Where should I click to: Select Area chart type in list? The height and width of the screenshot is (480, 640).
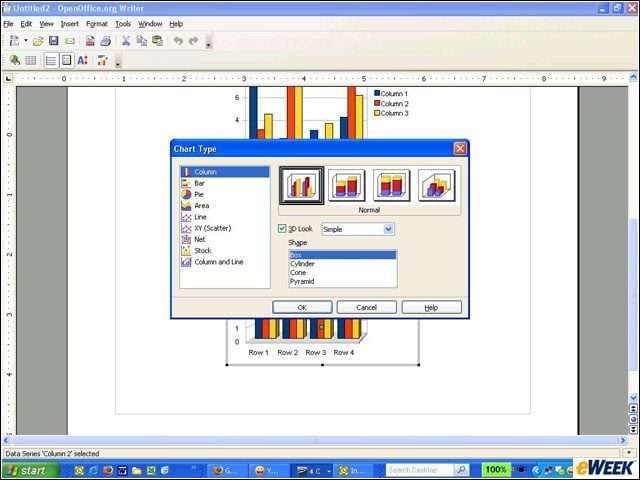click(225, 206)
